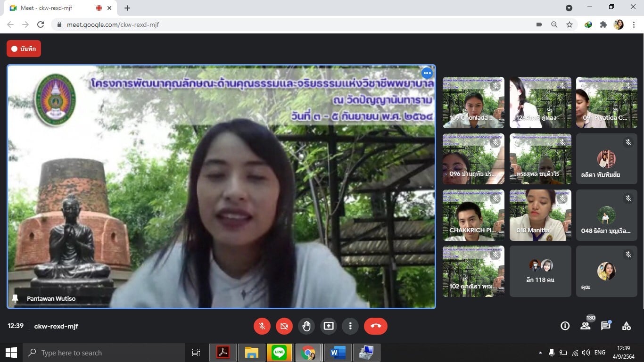The image size is (644, 362).
Task: Select the Meet ckw-rexd-mjf tab
Action: pos(52,8)
